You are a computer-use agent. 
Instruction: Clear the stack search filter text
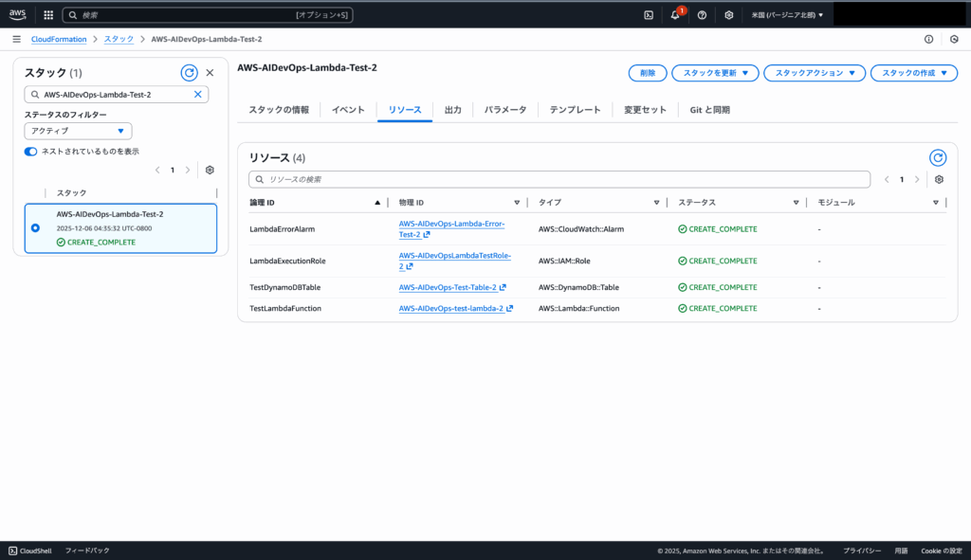pos(198,95)
